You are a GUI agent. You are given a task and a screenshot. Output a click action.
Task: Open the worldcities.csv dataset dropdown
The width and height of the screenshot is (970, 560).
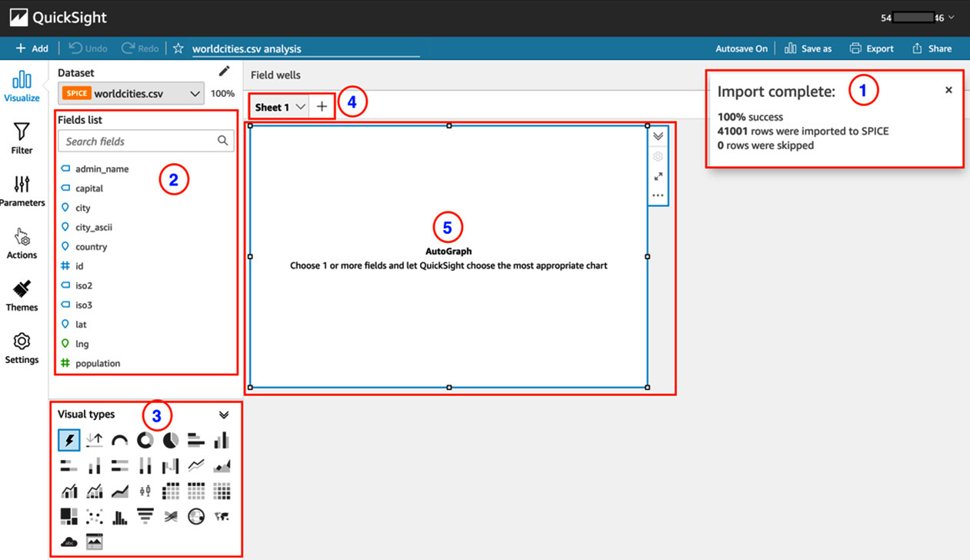(x=132, y=94)
